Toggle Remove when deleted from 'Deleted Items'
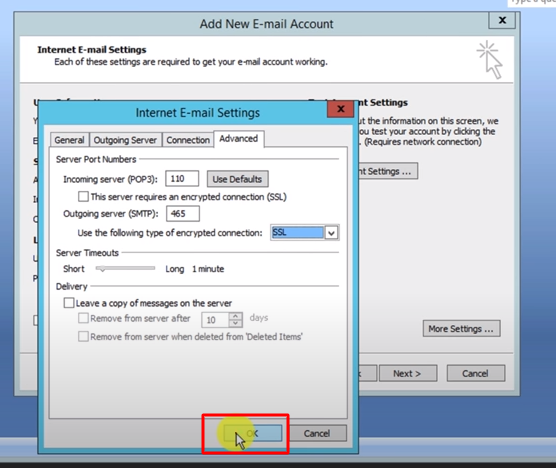The height and width of the screenshot is (468, 556). (83, 336)
